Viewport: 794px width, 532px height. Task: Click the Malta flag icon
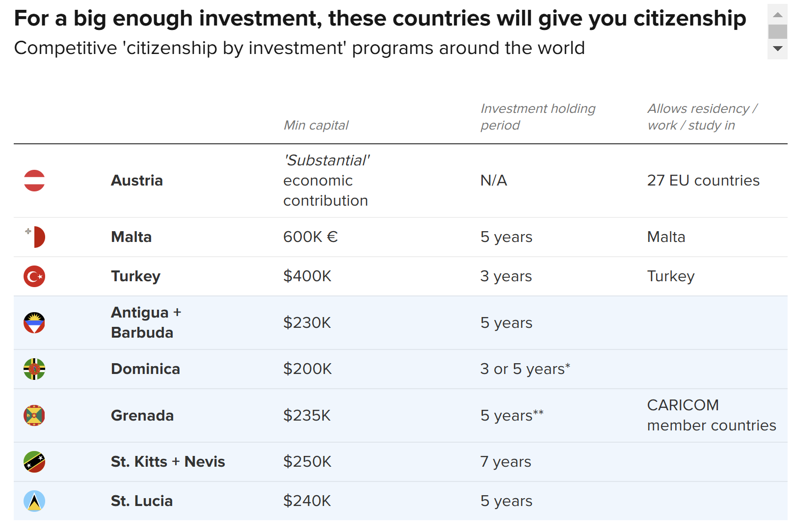[35, 237]
